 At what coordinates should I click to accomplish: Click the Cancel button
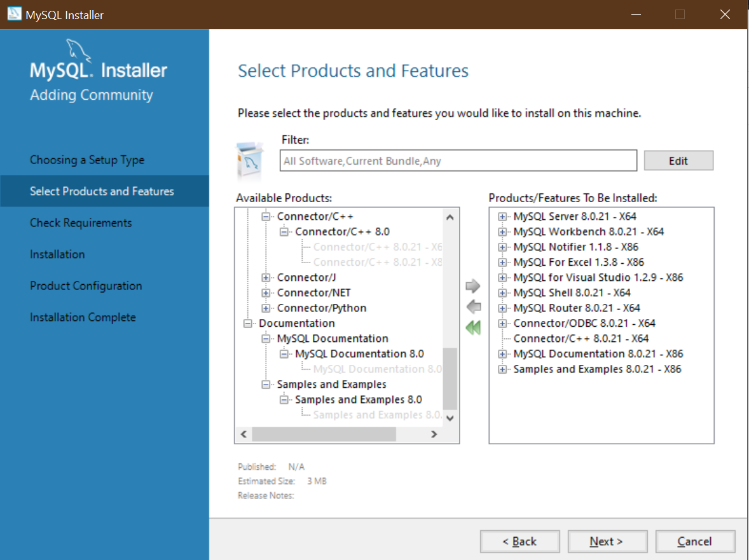point(695,542)
